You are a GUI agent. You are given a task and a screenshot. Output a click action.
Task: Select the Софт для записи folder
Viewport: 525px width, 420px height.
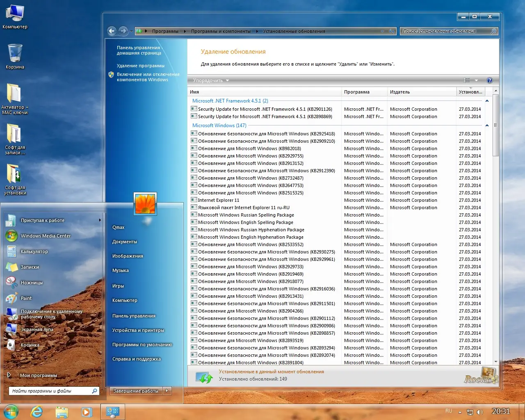coord(15,139)
